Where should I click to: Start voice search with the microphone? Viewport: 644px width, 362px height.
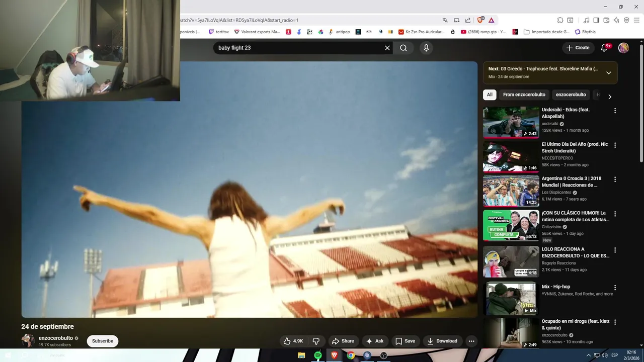426,48
